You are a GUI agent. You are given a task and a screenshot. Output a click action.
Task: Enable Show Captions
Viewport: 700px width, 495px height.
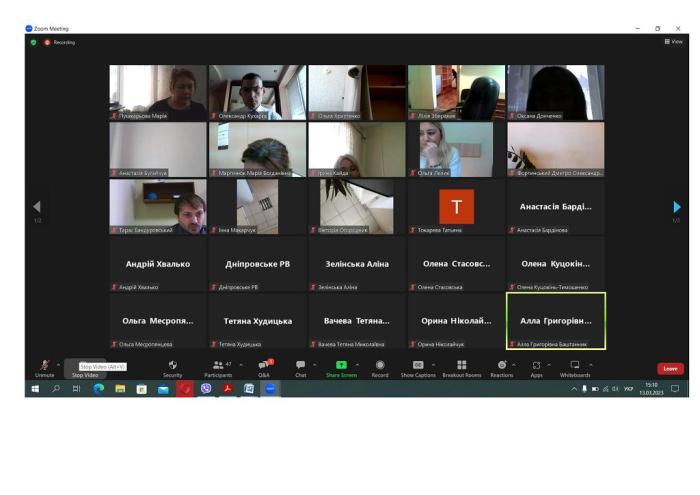point(418,365)
